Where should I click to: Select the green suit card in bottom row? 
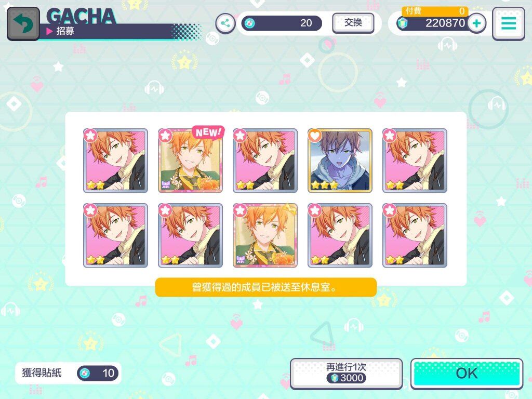tap(265, 235)
